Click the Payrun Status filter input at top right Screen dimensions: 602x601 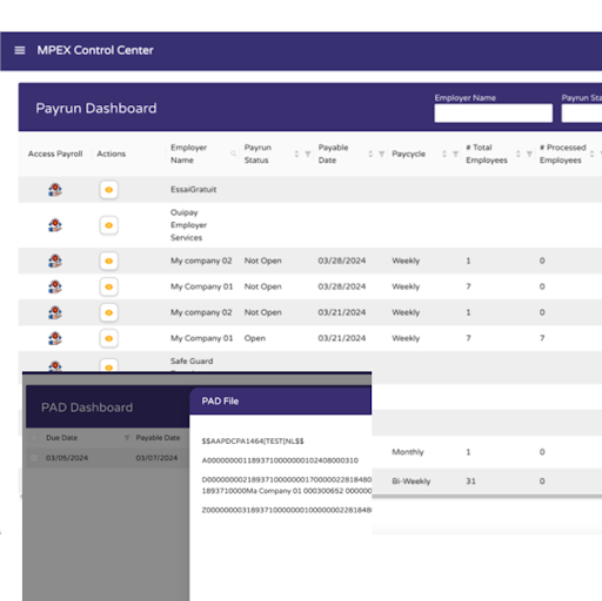[582, 114]
